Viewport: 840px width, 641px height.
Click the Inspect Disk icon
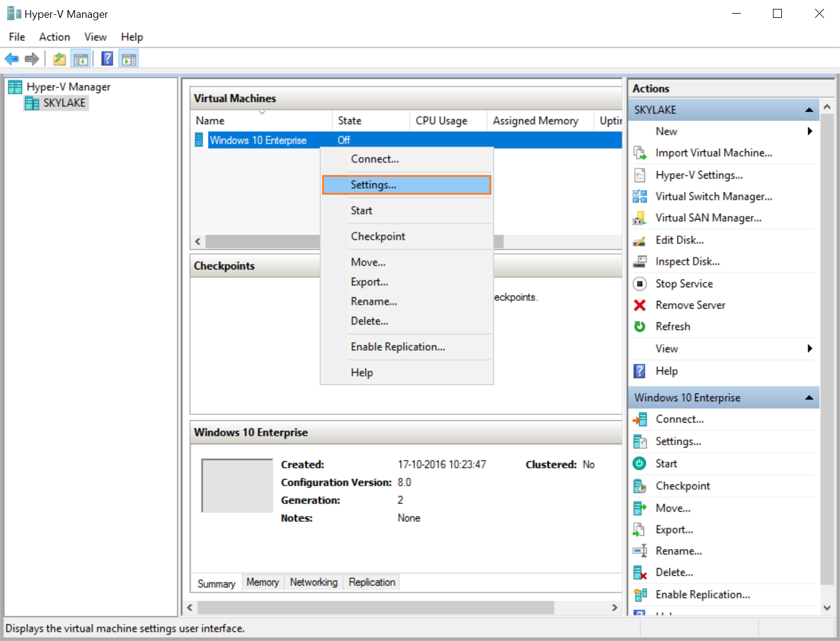(x=640, y=262)
